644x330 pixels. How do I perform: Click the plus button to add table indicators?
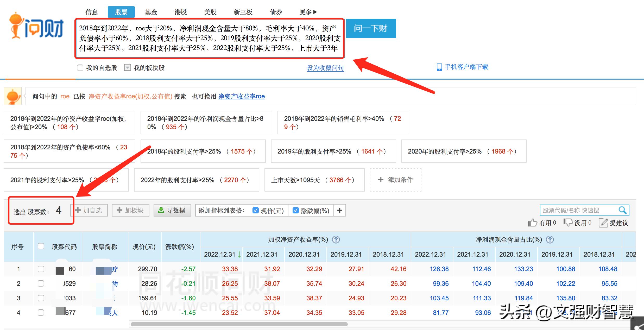pos(340,210)
